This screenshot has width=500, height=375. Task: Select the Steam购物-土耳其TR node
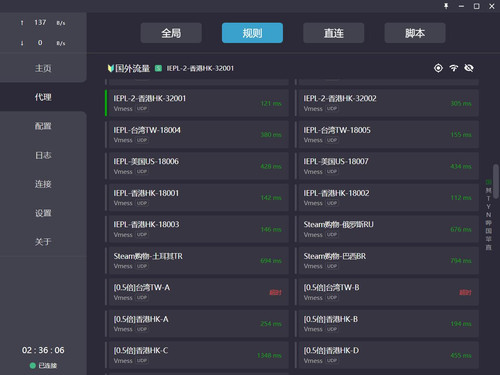197,261
